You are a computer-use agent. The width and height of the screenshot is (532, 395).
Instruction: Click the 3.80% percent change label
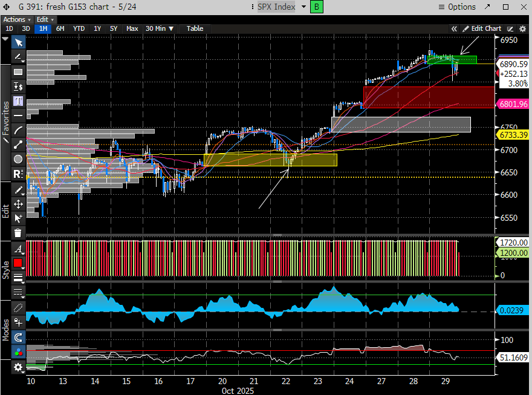[x=517, y=83]
